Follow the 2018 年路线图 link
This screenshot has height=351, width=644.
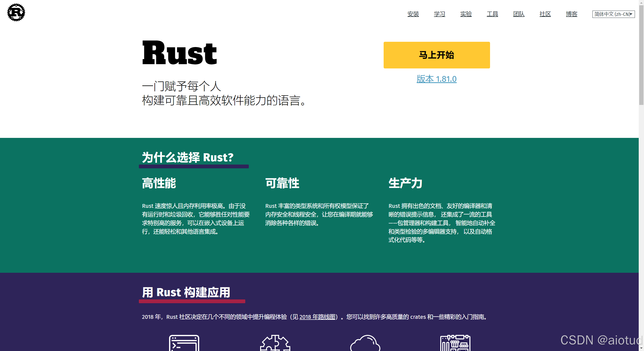tap(317, 317)
